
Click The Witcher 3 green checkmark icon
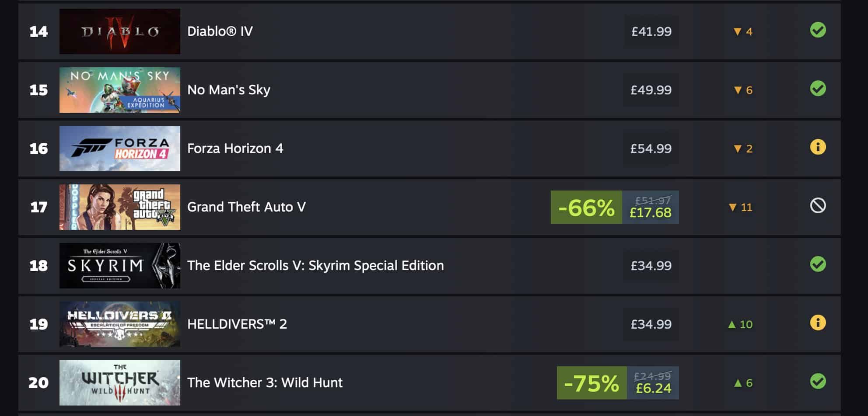pos(818,382)
